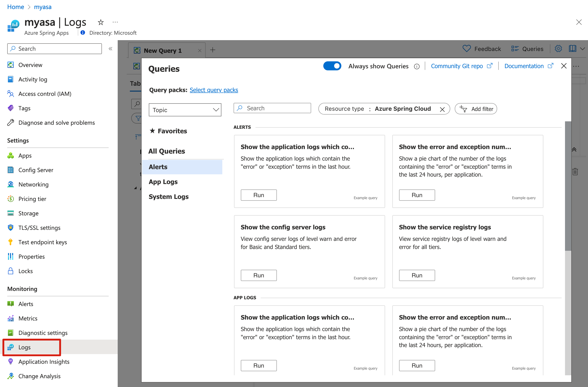Open the Metrics page icon in sidebar
The height and width of the screenshot is (387, 588).
pyautogui.click(x=11, y=318)
